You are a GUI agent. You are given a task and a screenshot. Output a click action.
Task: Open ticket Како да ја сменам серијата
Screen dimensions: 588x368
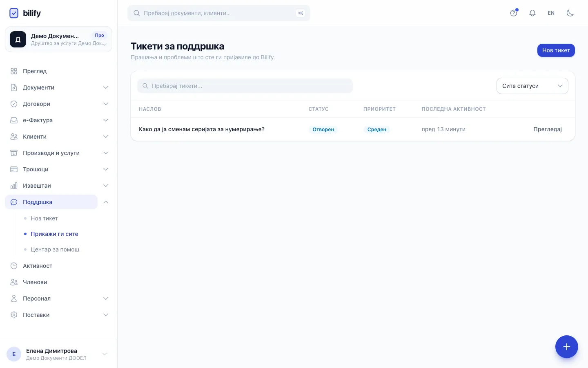click(202, 129)
